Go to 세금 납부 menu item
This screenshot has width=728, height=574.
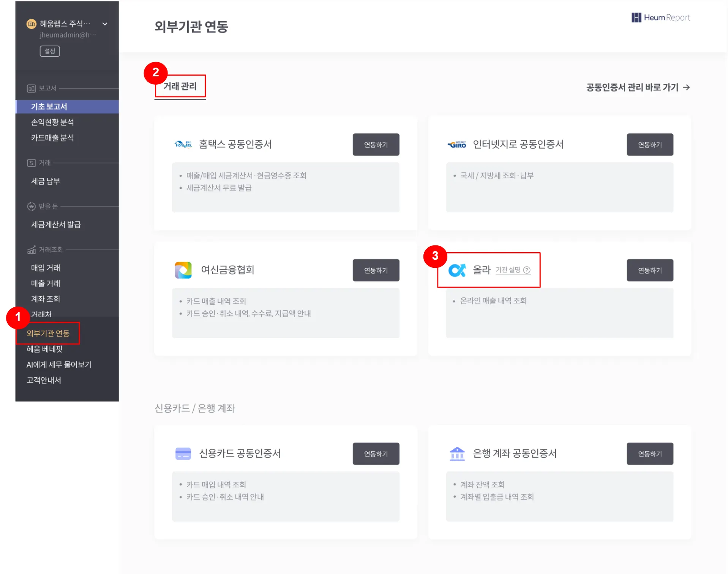pyautogui.click(x=46, y=181)
